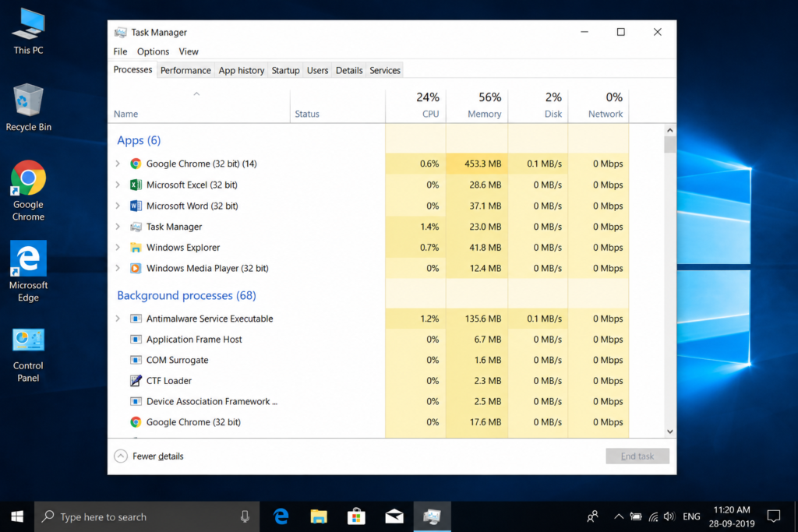Click the End task button

click(637, 456)
